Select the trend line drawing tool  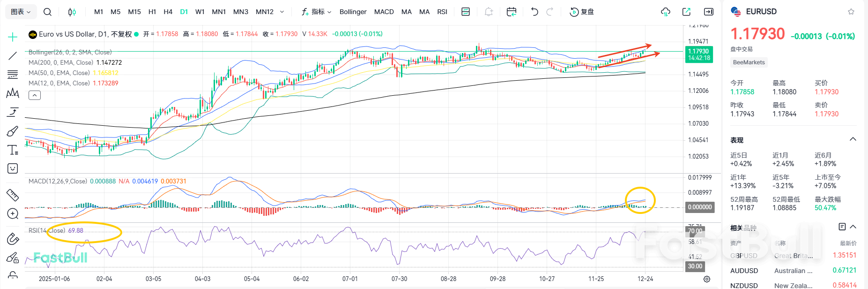click(13, 56)
